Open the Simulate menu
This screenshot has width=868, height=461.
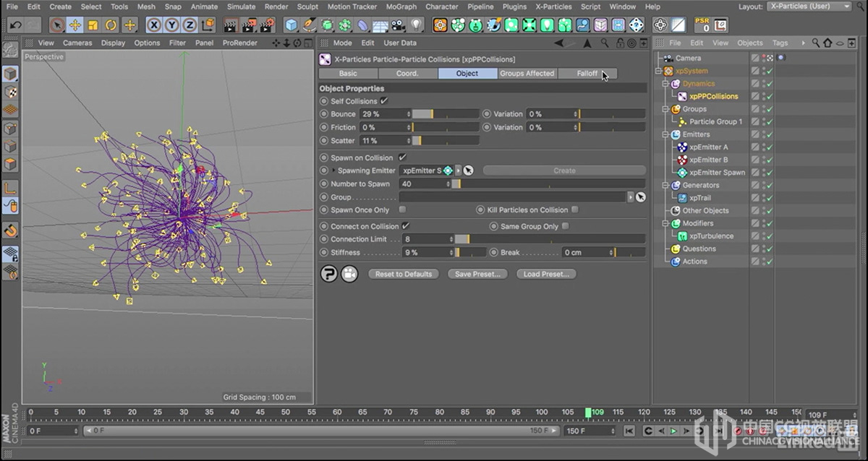point(241,7)
